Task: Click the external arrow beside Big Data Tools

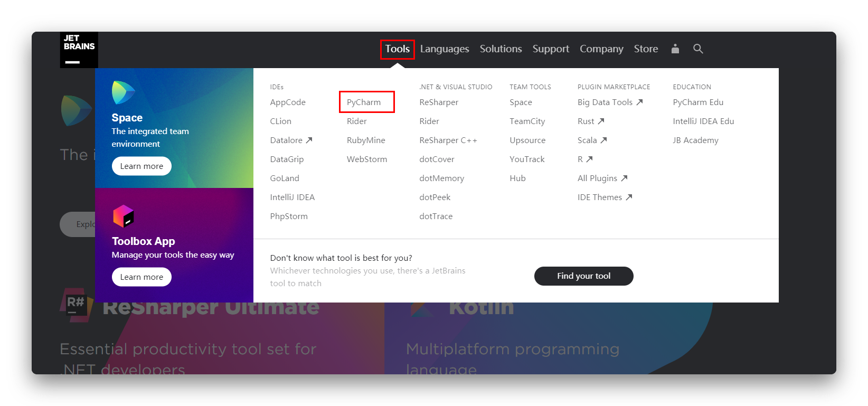Action: 639,102
